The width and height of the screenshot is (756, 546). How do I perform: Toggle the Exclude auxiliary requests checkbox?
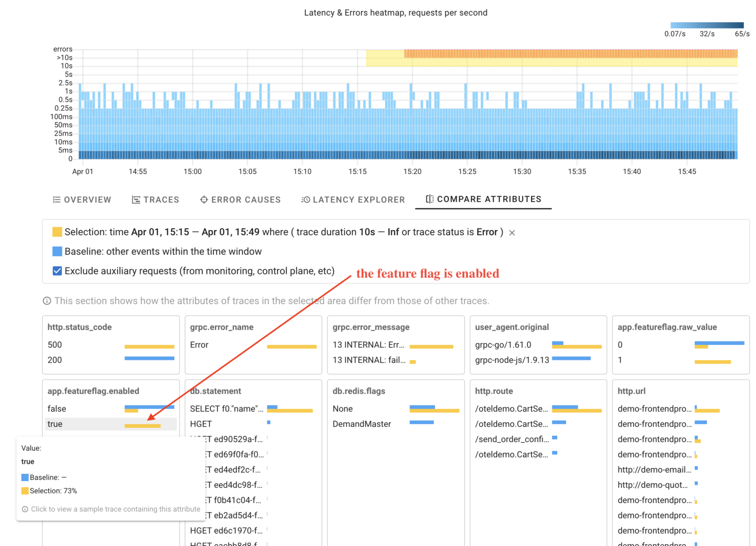[x=57, y=271]
